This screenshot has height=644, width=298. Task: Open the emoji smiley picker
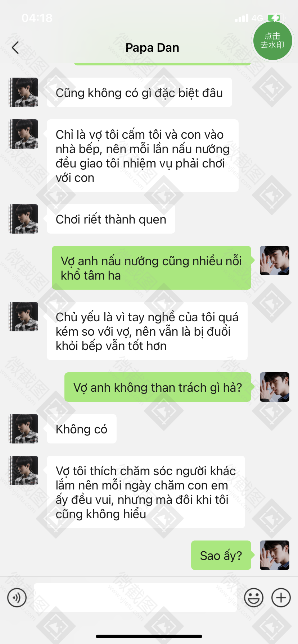pos(254,598)
